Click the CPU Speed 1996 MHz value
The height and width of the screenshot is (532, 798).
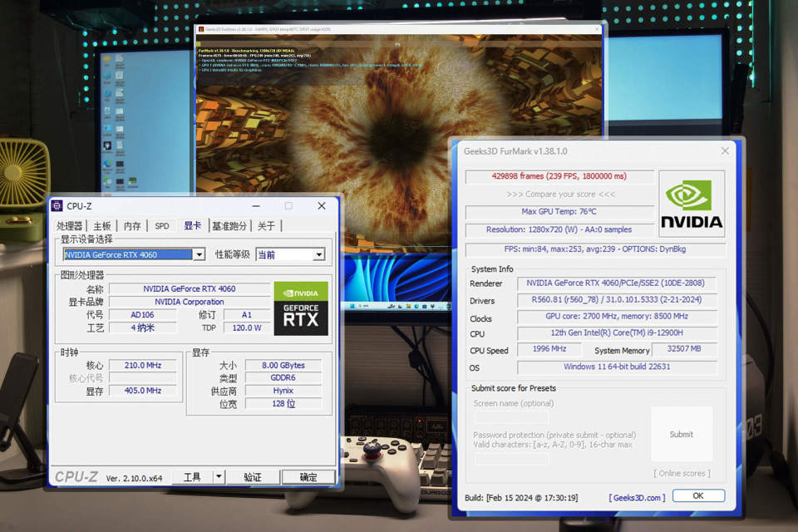tap(549, 349)
